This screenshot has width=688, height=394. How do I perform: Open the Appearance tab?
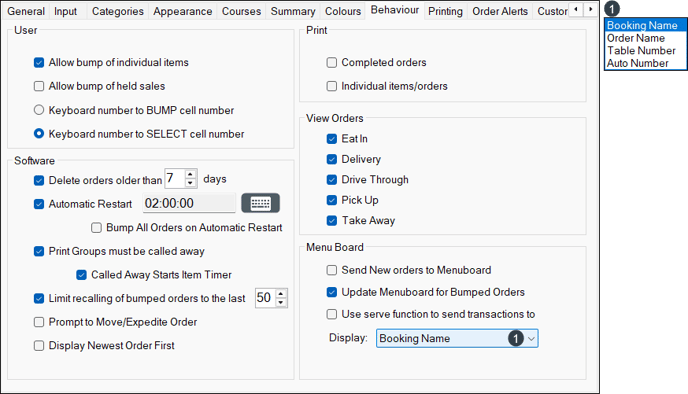(x=183, y=11)
